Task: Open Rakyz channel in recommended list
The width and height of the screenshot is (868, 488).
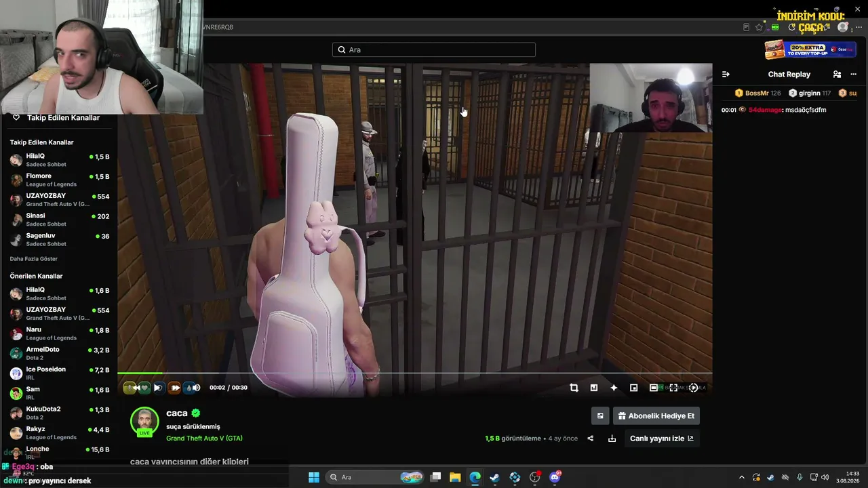Action: [59, 432]
